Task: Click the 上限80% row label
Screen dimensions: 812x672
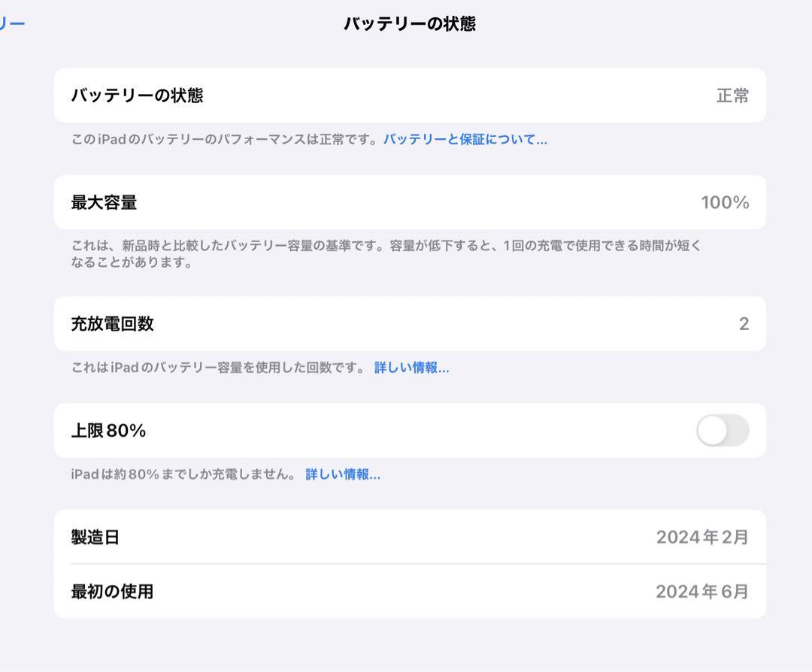Action: pyautogui.click(x=108, y=431)
